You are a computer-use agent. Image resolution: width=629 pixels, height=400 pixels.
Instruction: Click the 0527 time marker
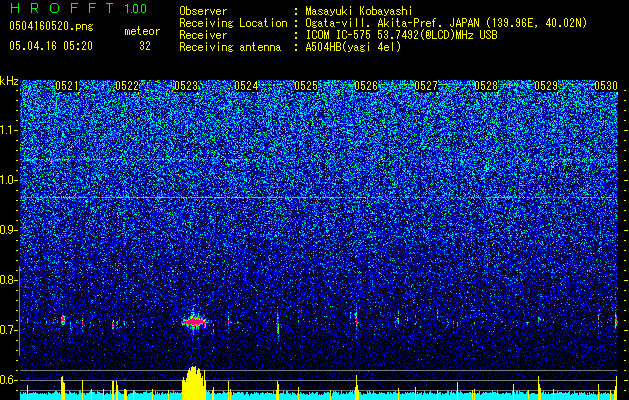pos(426,86)
